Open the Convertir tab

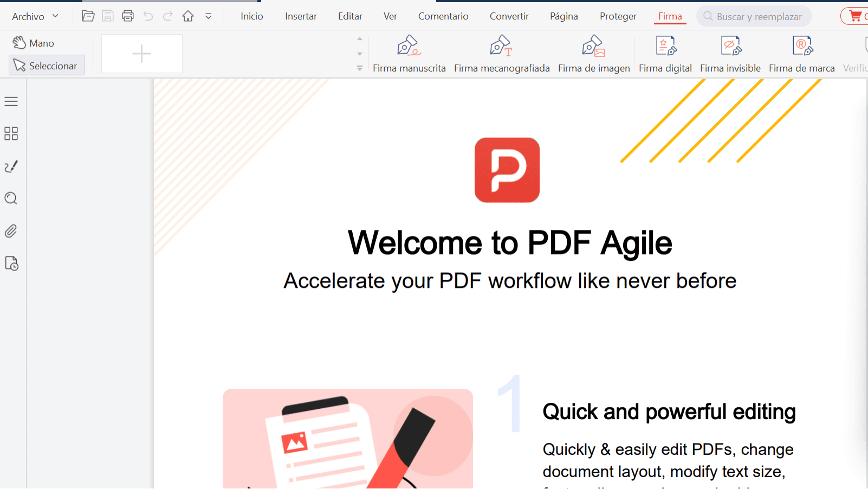point(509,16)
